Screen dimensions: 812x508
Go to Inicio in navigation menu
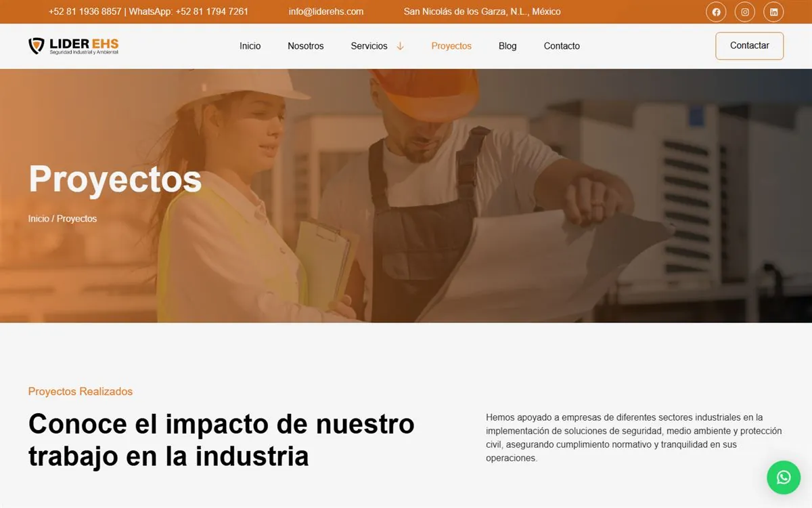click(x=250, y=46)
